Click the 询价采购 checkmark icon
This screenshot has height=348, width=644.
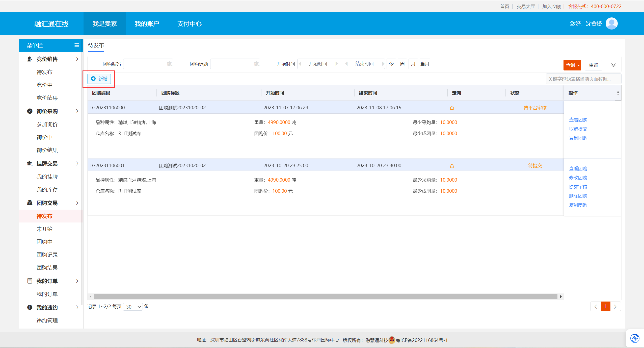(x=30, y=111)
